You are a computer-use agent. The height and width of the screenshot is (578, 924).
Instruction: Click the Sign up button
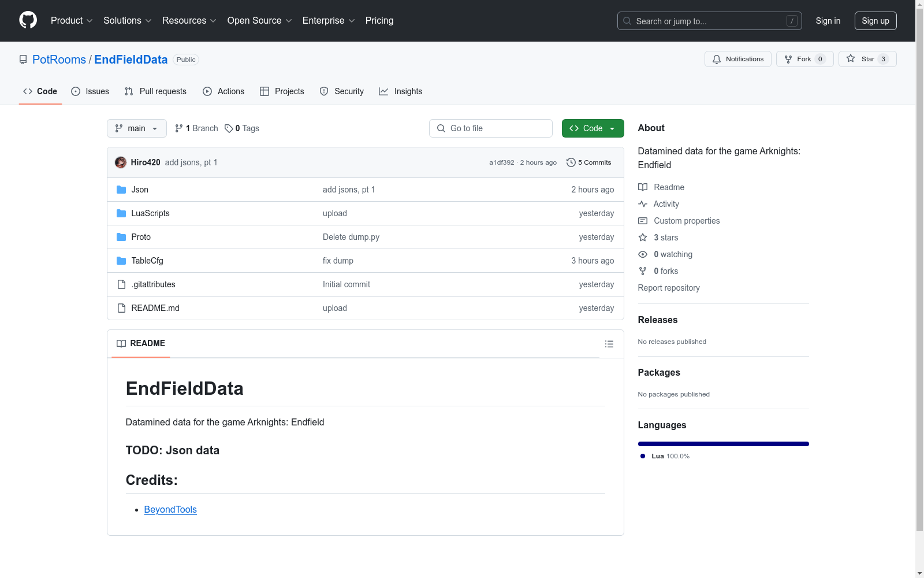pos(875,21)
